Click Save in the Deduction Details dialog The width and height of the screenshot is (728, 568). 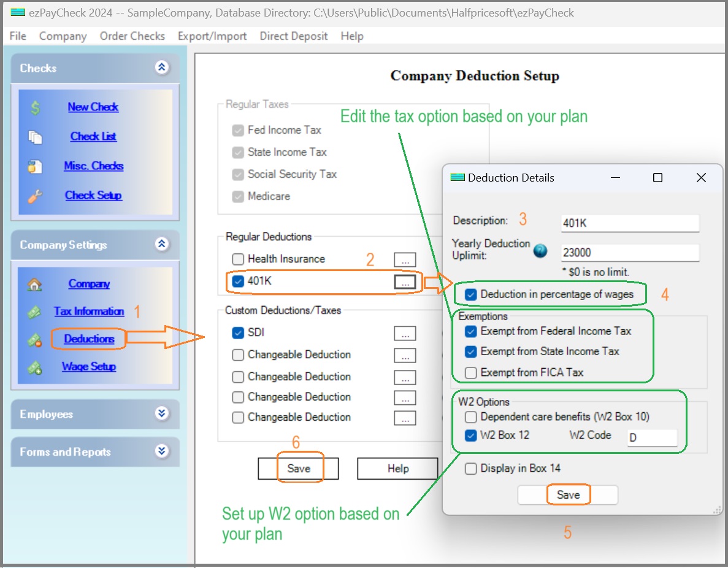point(568,495)
